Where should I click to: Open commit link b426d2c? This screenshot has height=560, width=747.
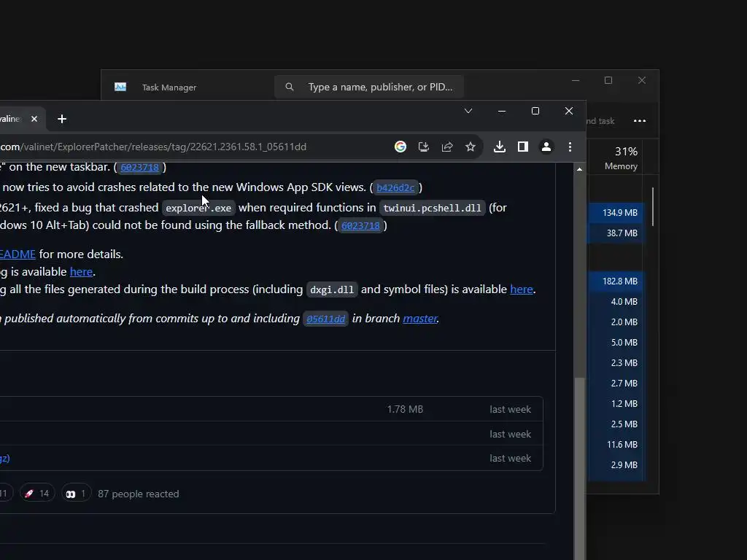coord(395,187)
